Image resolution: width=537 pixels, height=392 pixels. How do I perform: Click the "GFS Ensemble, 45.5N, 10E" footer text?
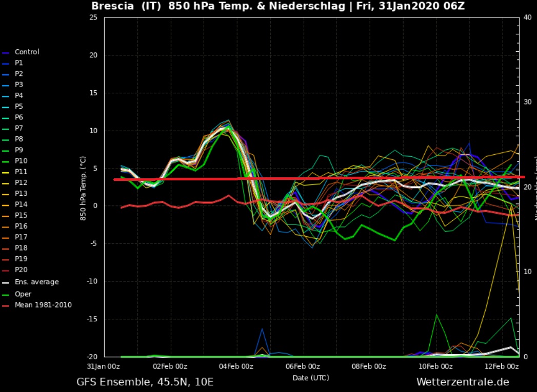pyautogui.click(x=145, y=382)
